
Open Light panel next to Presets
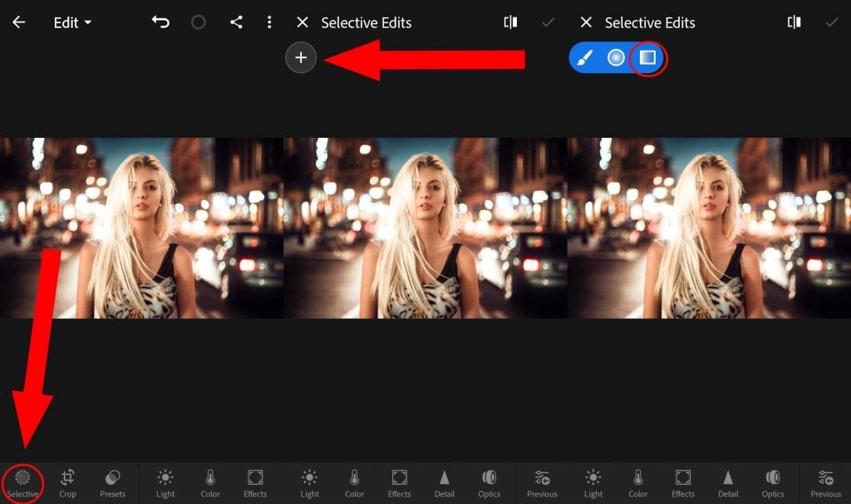(x=165, y=482)
